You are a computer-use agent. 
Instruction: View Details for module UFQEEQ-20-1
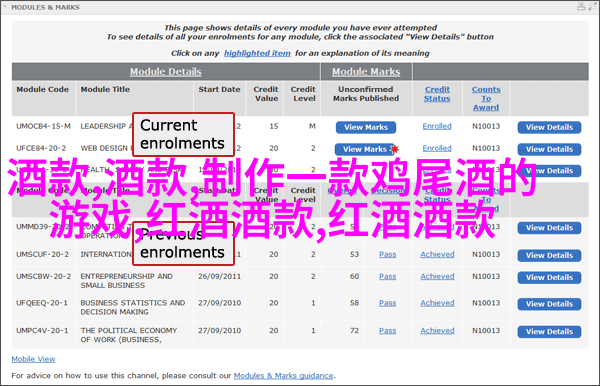(549, 304)
